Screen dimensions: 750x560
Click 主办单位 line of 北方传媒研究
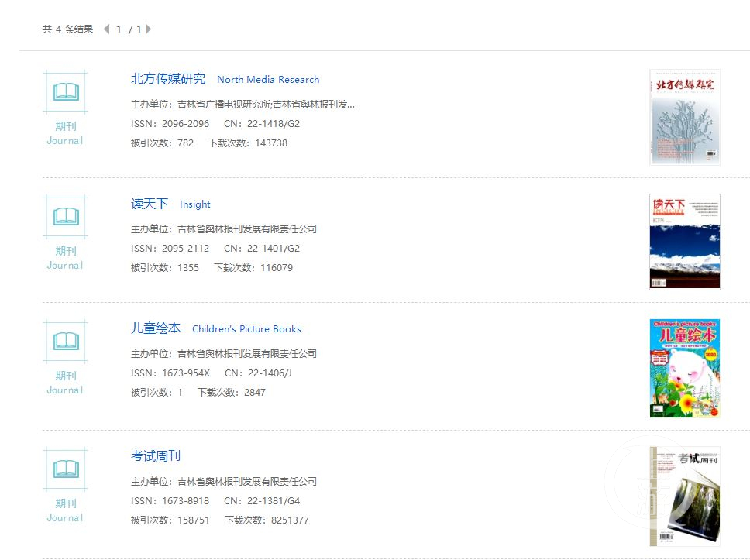[x=243, y=105]
